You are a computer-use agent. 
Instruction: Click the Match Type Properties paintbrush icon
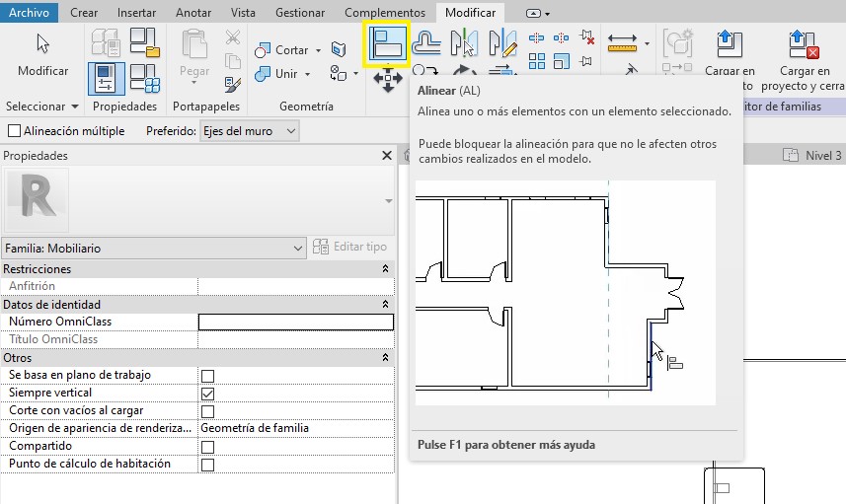pos(233,84)
